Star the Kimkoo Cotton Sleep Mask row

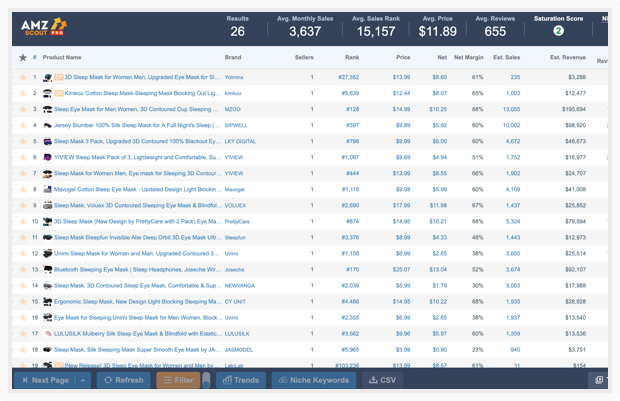click(23, 93)
